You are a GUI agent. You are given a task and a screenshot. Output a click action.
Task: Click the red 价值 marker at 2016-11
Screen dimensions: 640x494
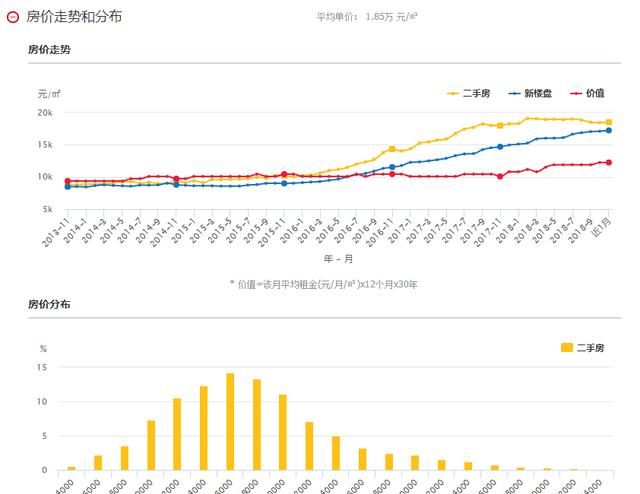392,174
